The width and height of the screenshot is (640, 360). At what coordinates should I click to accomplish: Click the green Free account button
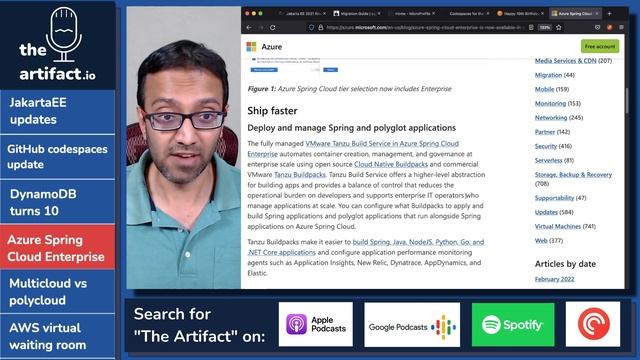coord(600,46)
